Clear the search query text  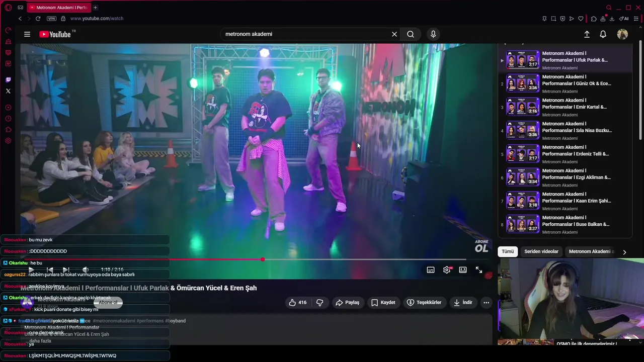tap(394, 34)
